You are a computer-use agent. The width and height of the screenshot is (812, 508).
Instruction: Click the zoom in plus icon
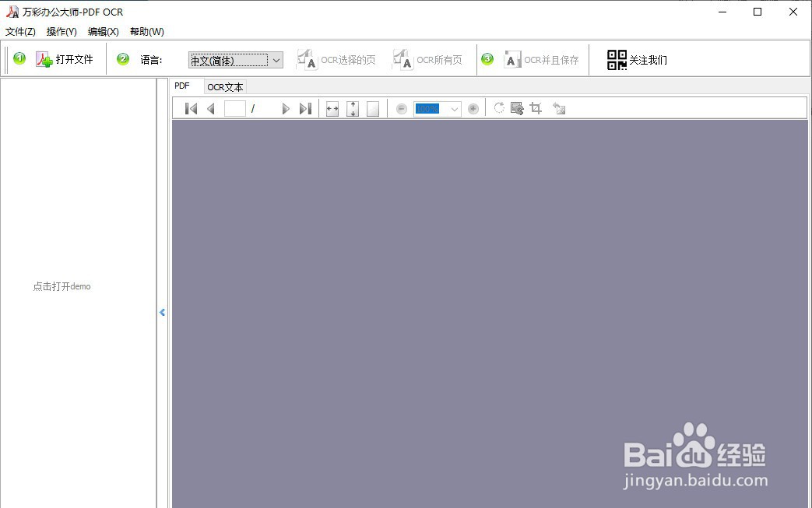tap(473, 109)
